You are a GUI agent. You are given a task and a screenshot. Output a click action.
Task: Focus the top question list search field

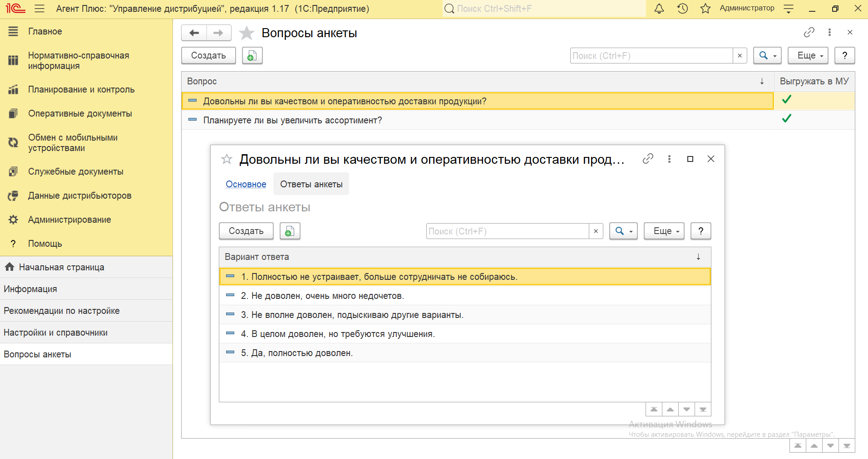(x=651, y=55)
